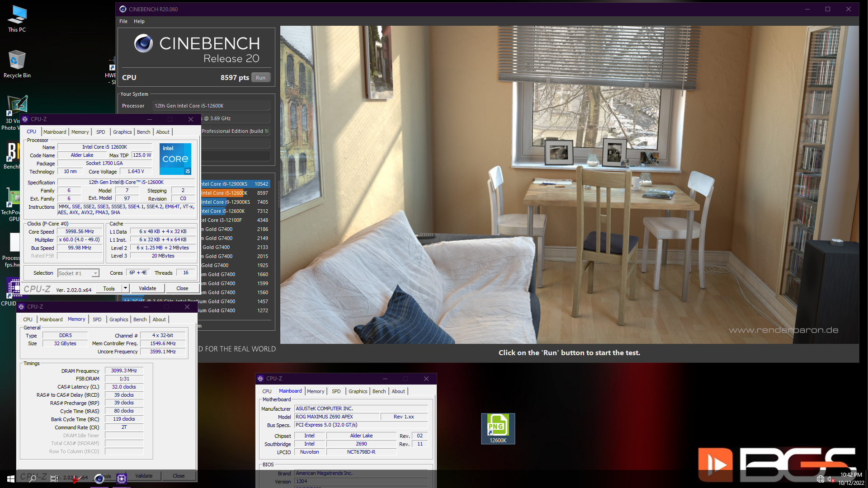Image resolution: width=868 pixels, height=488 pixels.
Task: Expand the Tools dropdown arrow in CPU-Z
Action: click(125, 288)
